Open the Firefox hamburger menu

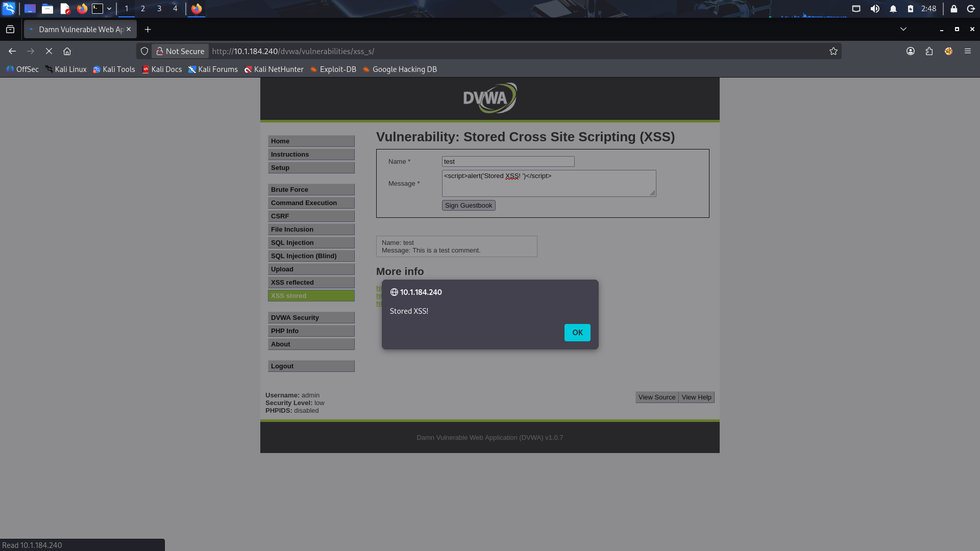coord(968,51)
